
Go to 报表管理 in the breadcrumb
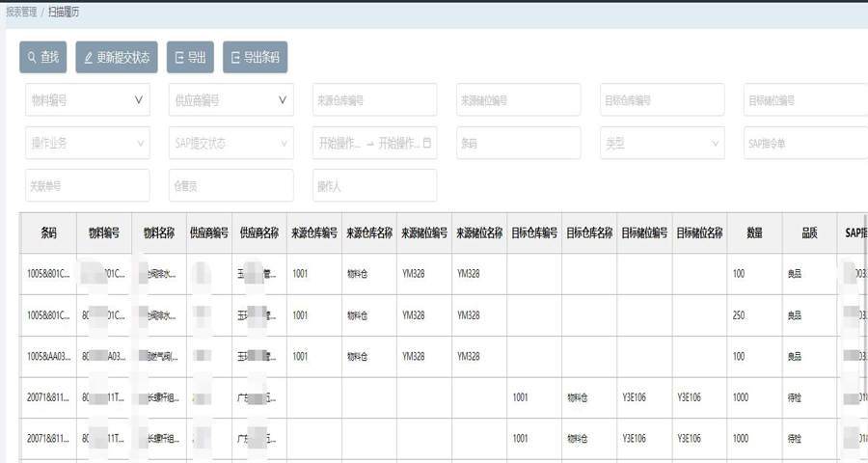[21, 12]
